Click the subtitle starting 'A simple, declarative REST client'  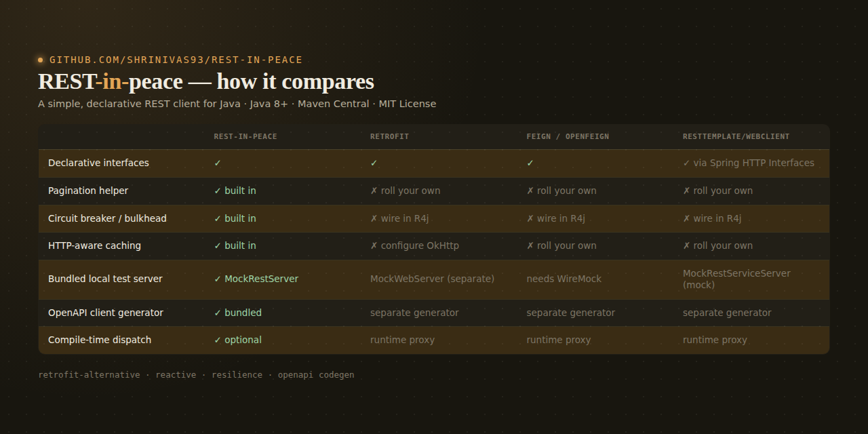pos(237,104)
